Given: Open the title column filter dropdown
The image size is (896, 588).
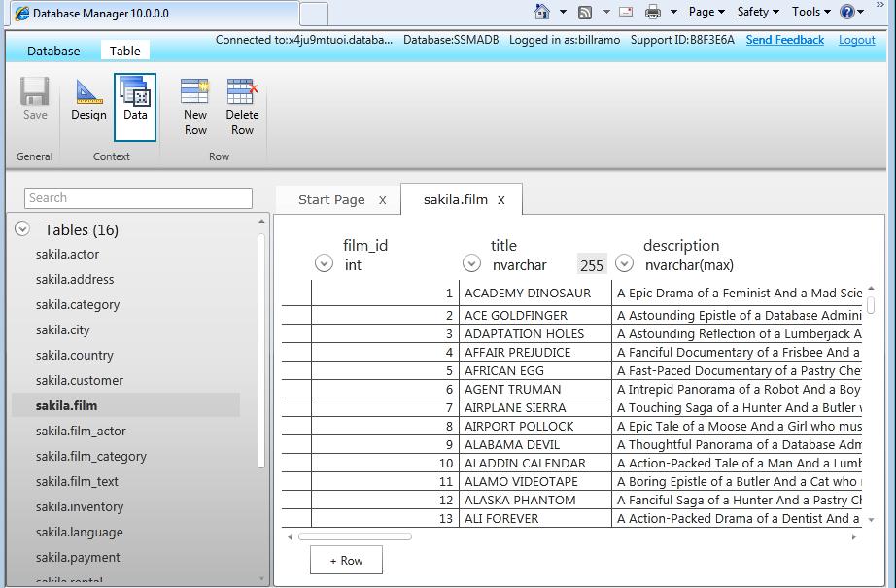Looking at the screenshot, I should pos(472,262).
